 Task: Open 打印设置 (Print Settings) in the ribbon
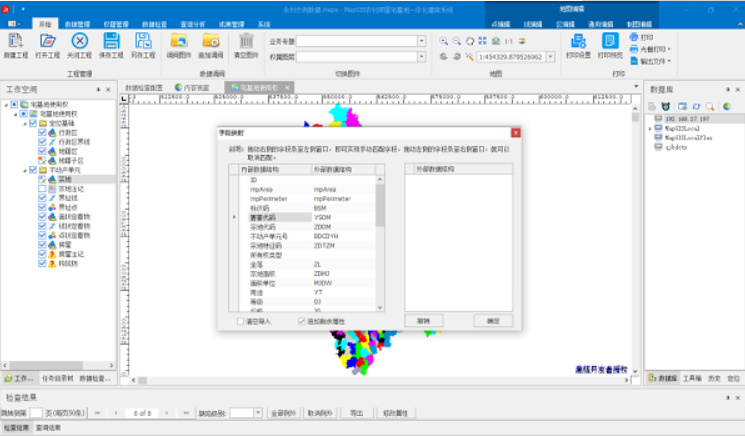point(580,44)
